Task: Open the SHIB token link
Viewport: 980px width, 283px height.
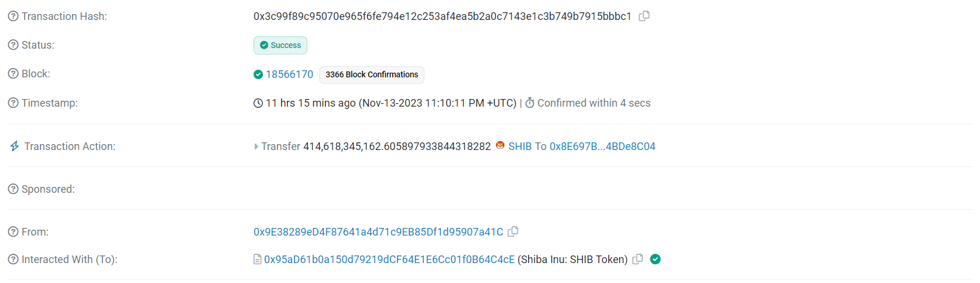Action: [x=520, y=146]
